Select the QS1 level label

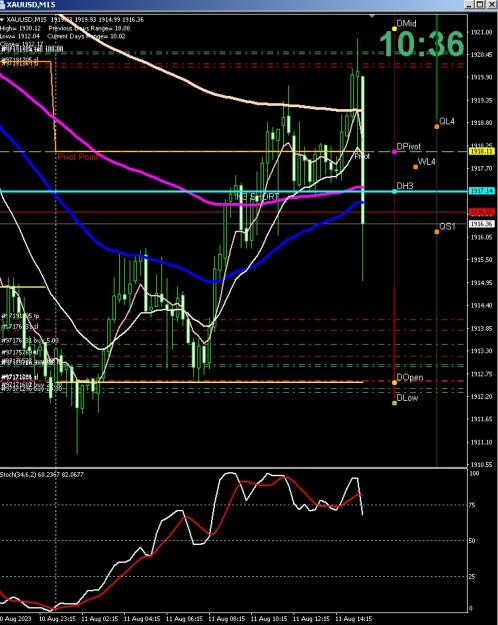447,227
